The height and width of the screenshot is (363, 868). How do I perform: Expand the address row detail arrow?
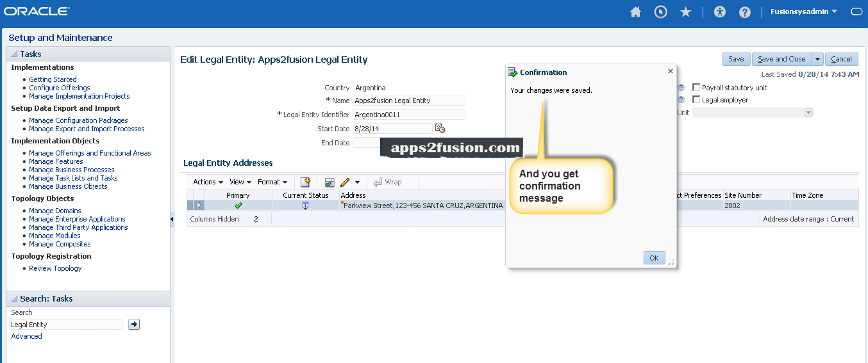click(x=199, y=206)
